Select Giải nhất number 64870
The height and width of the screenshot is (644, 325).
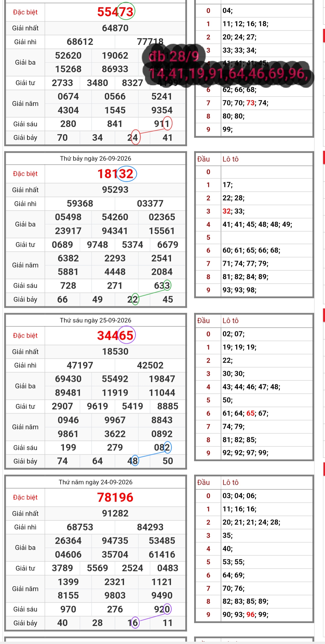click(x=115, y=28)
